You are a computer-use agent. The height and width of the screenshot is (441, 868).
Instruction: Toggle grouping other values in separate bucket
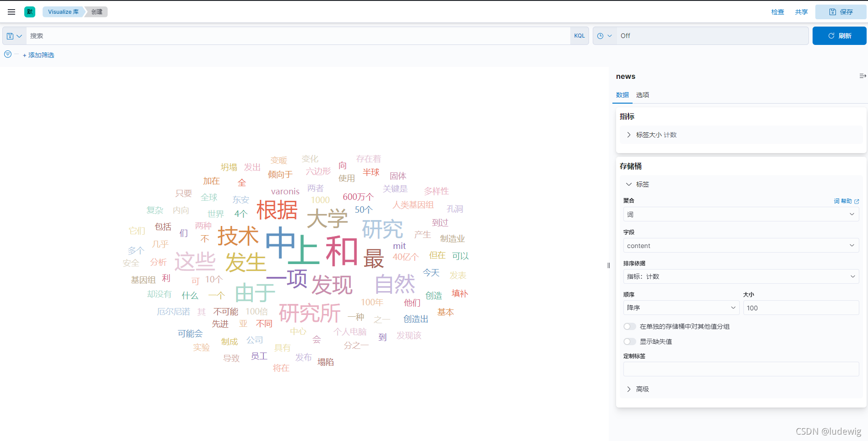(630, 326)
